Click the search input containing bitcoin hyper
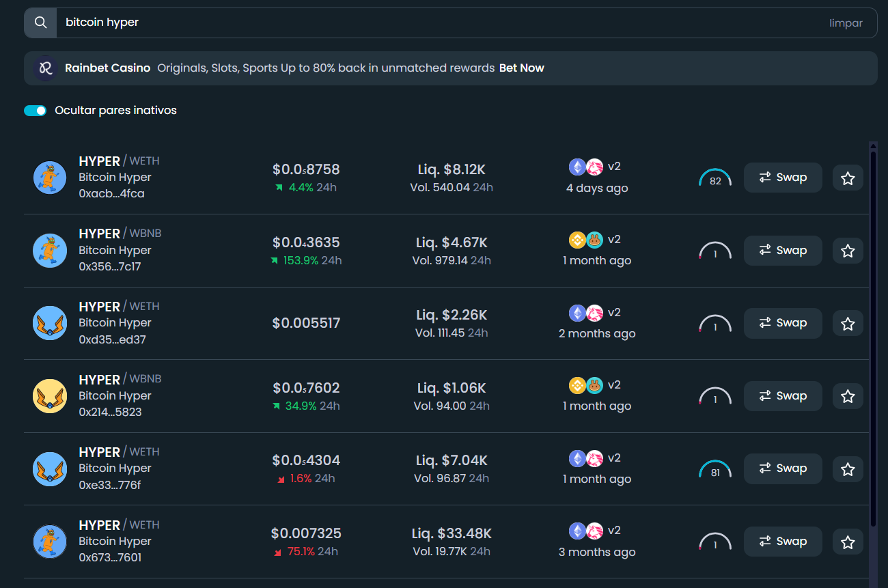The height and width of the screenshot is (588, 888). click(x=273, y=23)
